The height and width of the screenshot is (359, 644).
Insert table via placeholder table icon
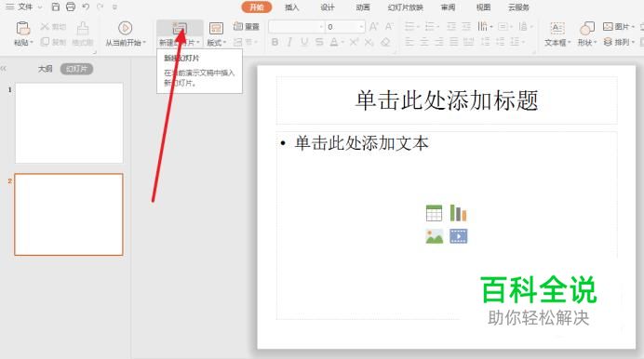pyautogui.click(x=434, y=213)
